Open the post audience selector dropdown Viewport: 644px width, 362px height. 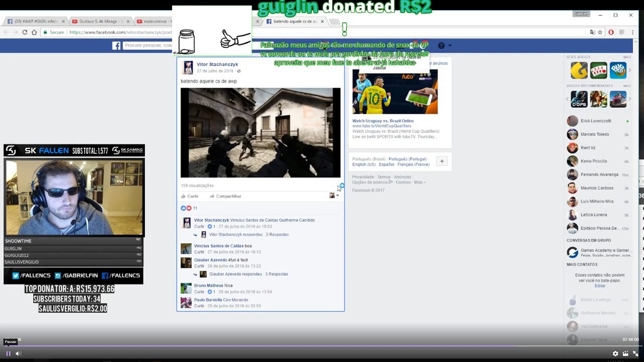coord(334,196)
